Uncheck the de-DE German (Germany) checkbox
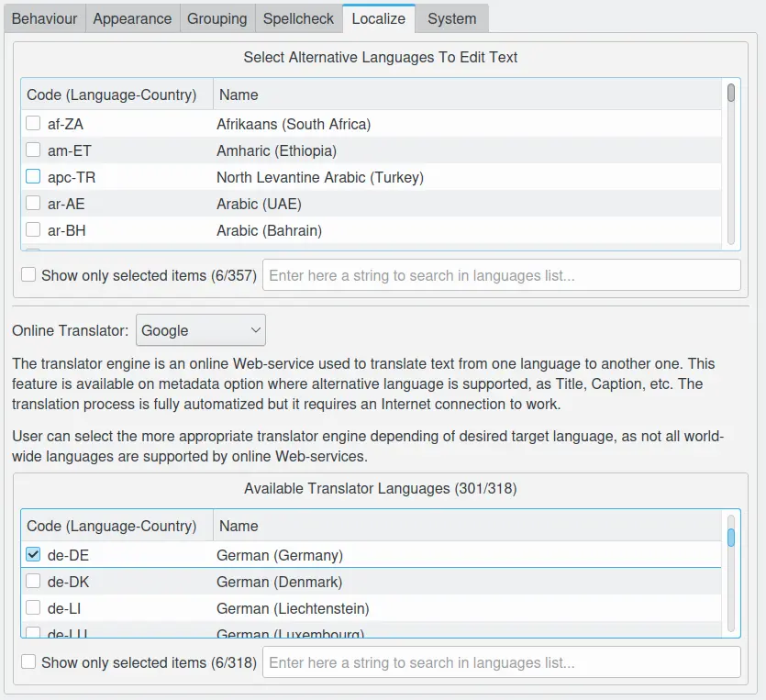 33,555
